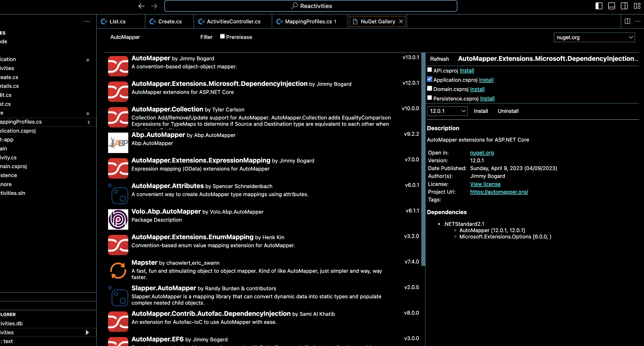
Task: Open the 12.0.1 version dropdown
Action: tap(447, 111)
